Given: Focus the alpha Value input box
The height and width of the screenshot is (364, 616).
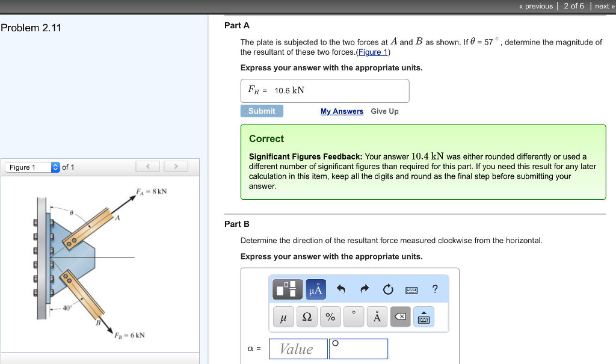Looking at the screenshot, I should point(298,349).
